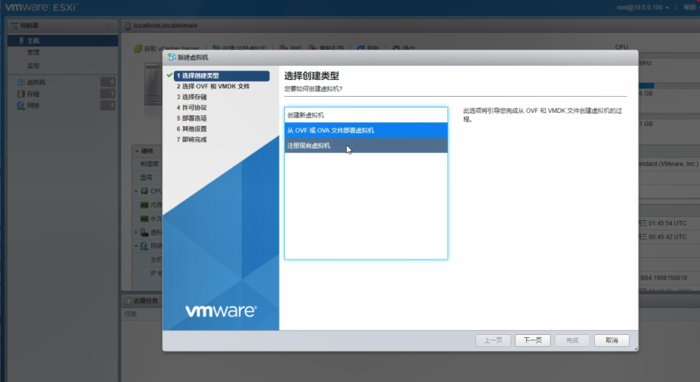Select 创建新虚拟机 creation type
Viewport: 700px width, 382px height.
tap(366, 115)
